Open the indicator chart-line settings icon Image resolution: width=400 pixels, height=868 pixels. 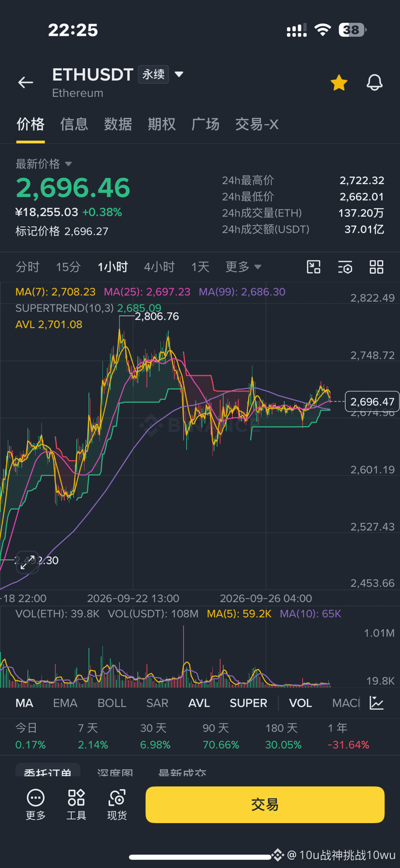(x=376, y=703)
